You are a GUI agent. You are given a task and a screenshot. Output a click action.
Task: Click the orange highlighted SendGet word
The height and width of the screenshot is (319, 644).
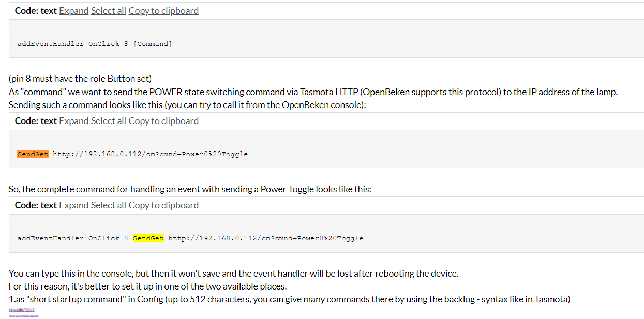coord(33,154)
